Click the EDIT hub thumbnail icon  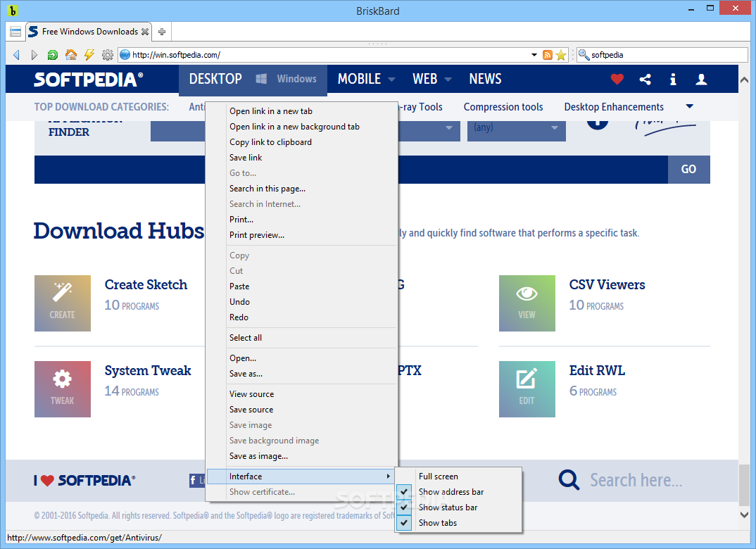point(527,389)
